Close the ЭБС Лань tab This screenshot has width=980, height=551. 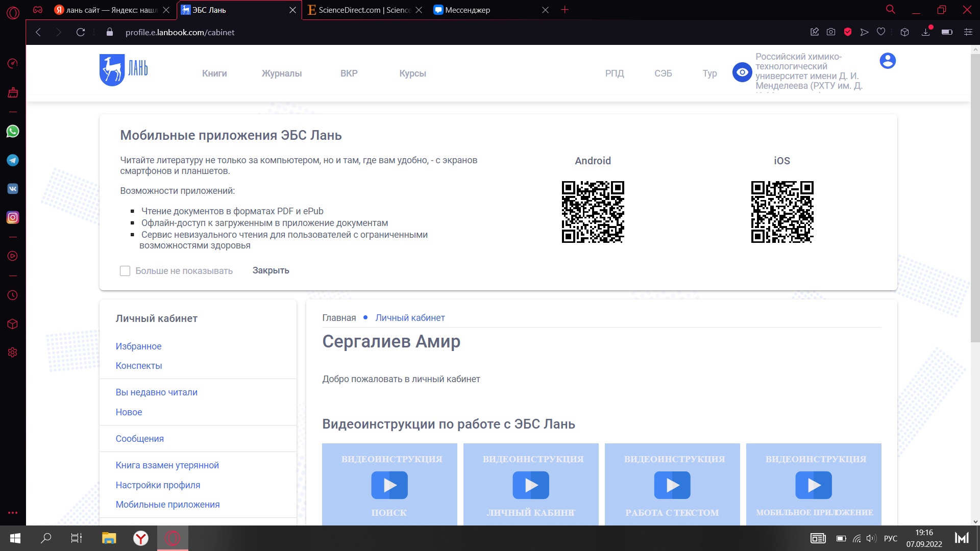pos(292,10)
